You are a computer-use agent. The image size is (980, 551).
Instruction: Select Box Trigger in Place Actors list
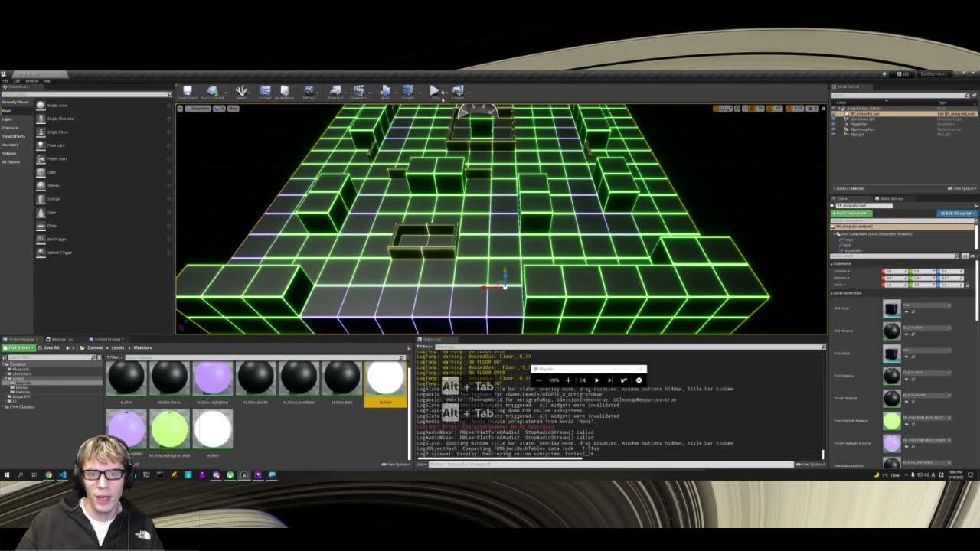pos(103,239)
